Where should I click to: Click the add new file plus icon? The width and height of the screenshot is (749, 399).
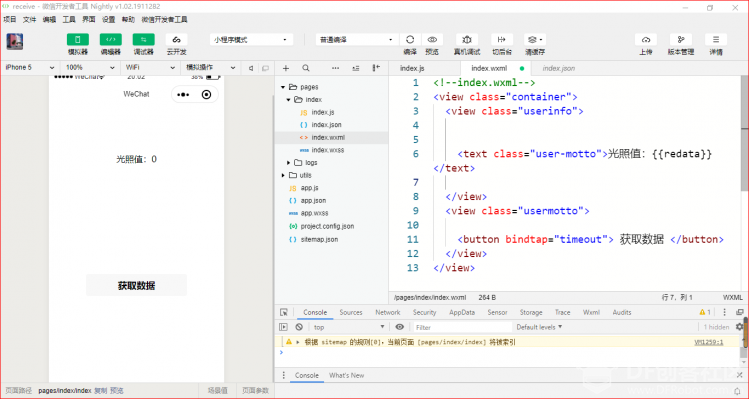click(286, 68)
